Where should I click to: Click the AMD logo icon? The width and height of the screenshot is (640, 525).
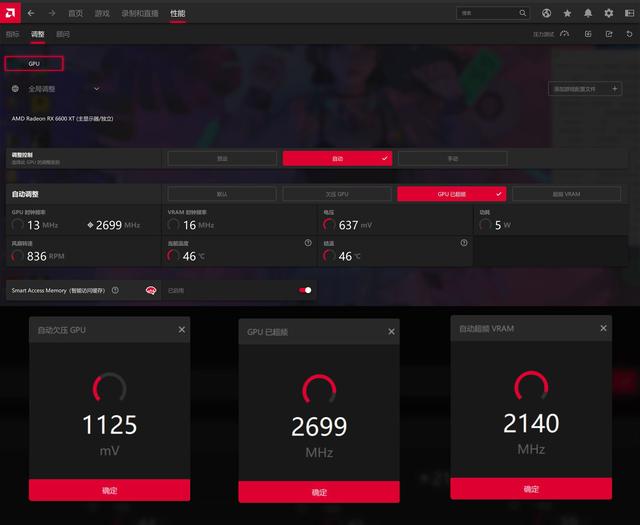(x=10, y=13)
